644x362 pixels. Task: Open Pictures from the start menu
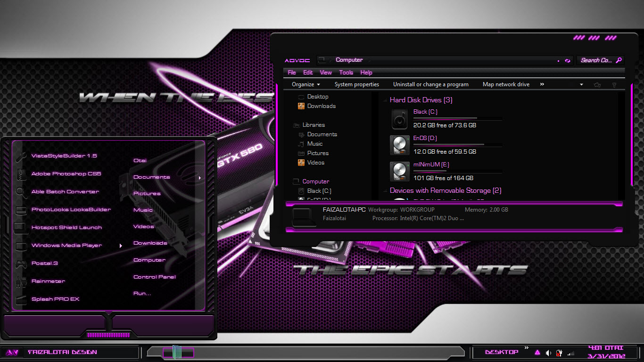[x=147, y=194]
